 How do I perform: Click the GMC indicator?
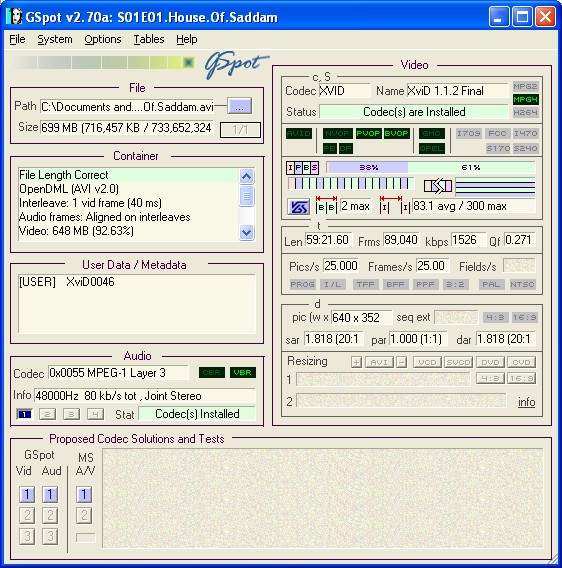click(432, 133)
